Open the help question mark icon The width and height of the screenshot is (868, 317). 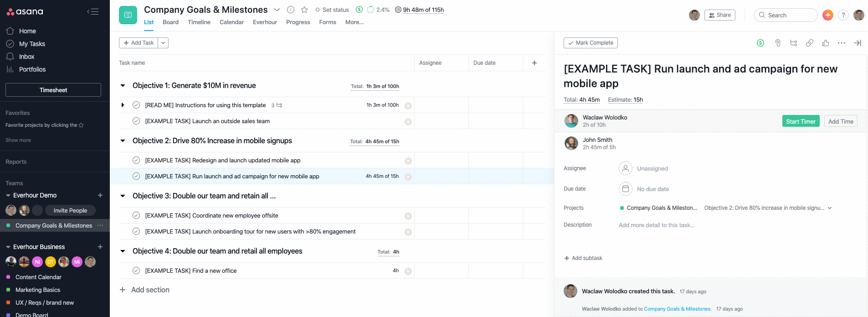click(x=843, y=15)
